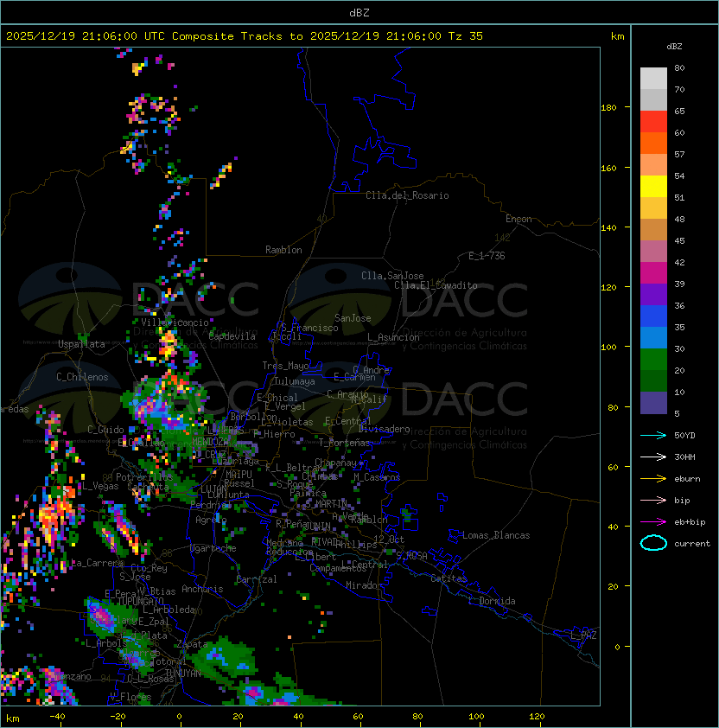
Task: Click the 'La_Carrera' place label
Action: tap(98, 563)
